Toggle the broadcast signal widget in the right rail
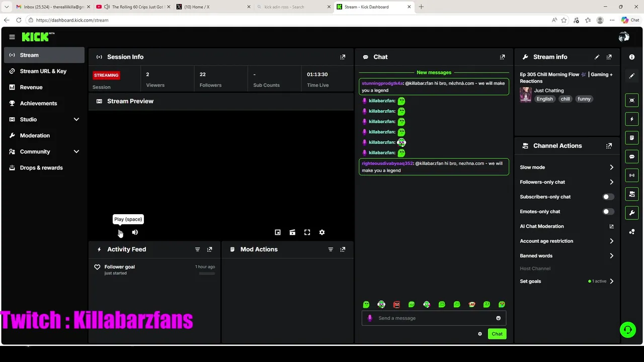The image size is (644, 362). [x=632, y=175]
